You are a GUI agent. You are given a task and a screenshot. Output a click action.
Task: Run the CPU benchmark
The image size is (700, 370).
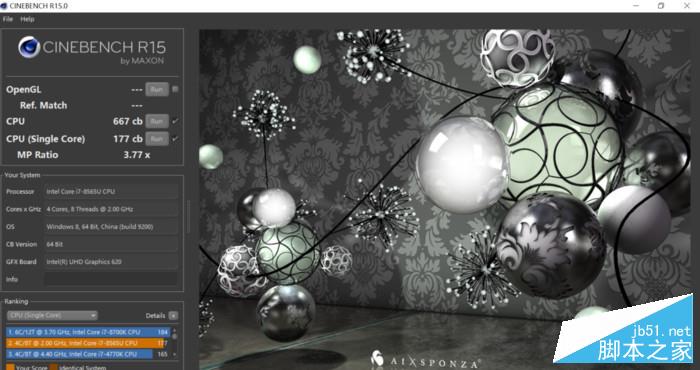tap(157, 121)
